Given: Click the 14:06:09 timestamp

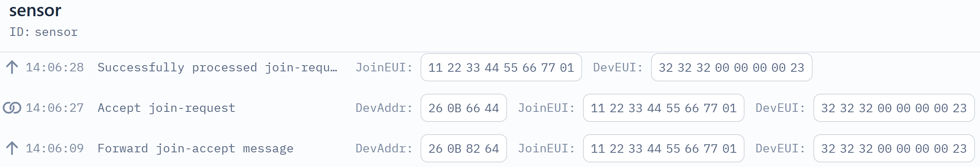Looking at the screenshot, I should click(x=55, y=148).
